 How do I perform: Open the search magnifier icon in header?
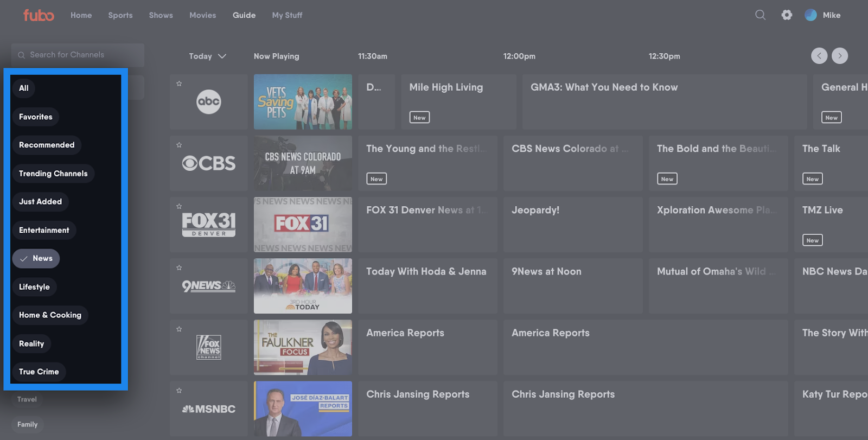tap(761, 15)
